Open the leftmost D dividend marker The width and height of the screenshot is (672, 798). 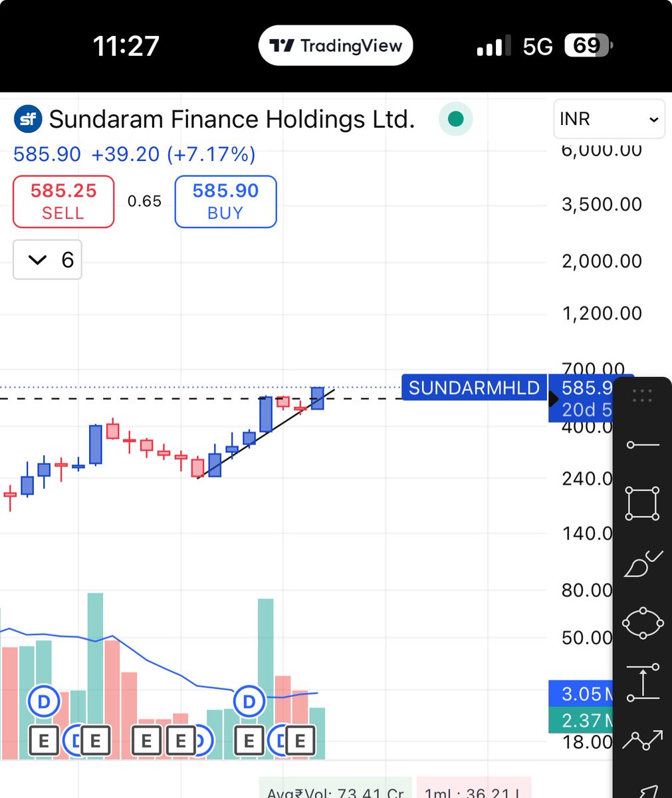(x=44, y=701)
